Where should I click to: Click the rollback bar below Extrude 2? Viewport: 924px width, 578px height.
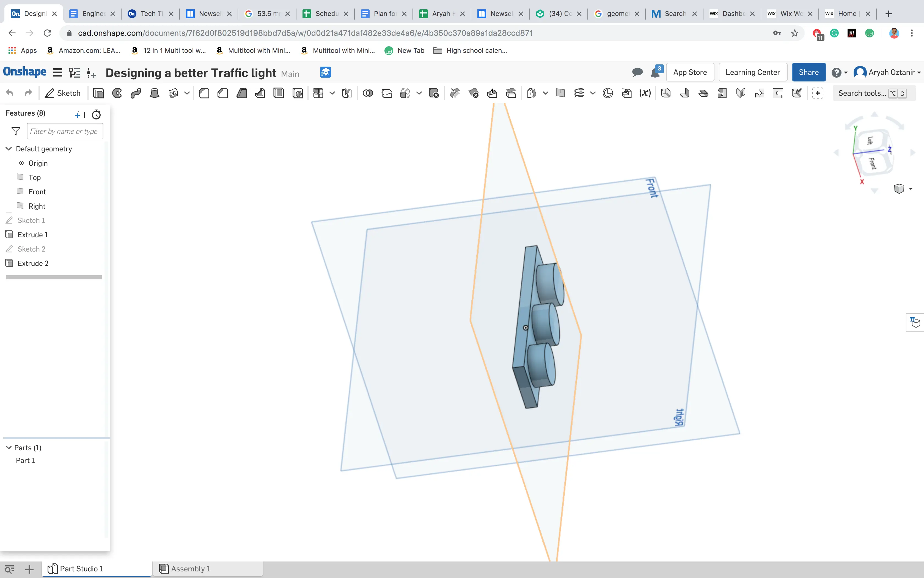[54, 277]
